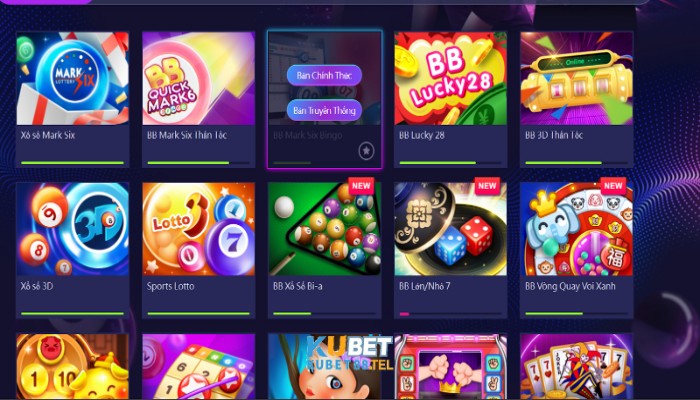Click NEW badge on BB Vòng Quay Voi Xanh
Screen dimensions: 700x400
point(613,186)
